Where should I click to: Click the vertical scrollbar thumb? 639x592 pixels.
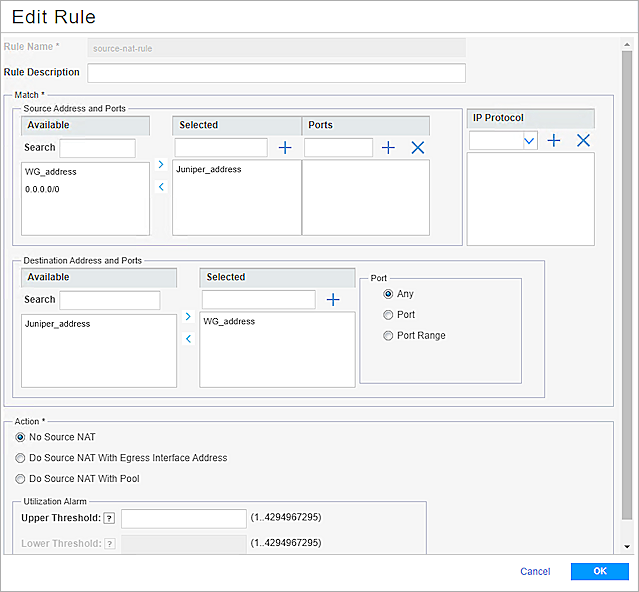point(627,285)
